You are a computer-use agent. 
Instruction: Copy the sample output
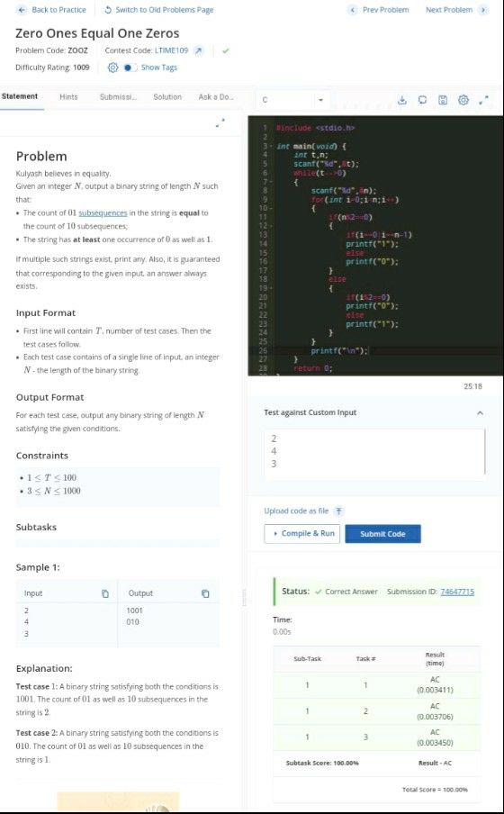coord(205,593)
